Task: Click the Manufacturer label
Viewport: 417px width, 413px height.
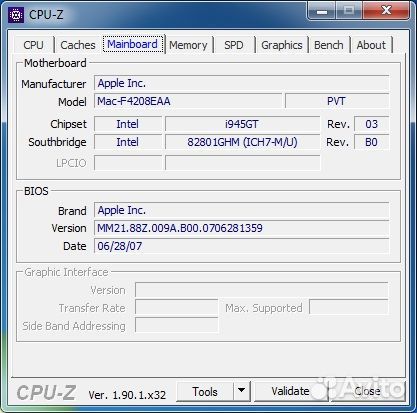Action: pyautogui.click(x=54, y=84)
